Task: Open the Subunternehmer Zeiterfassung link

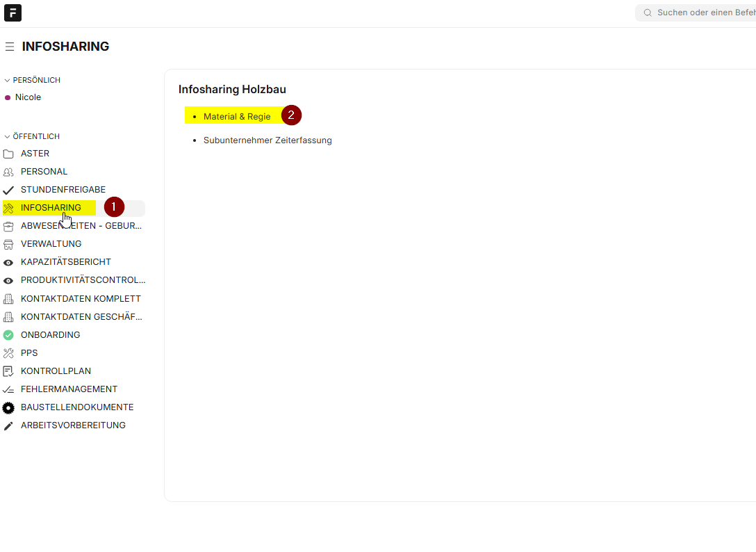Action: point(268,140)
